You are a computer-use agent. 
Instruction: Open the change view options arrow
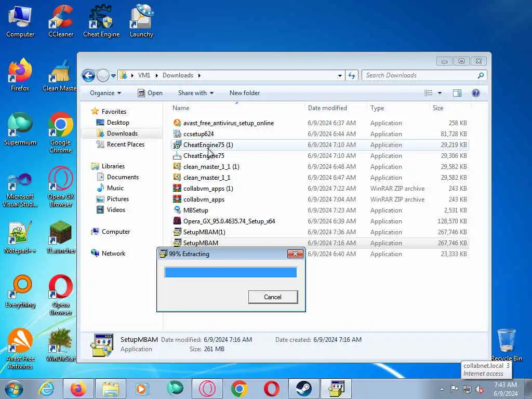440,93
